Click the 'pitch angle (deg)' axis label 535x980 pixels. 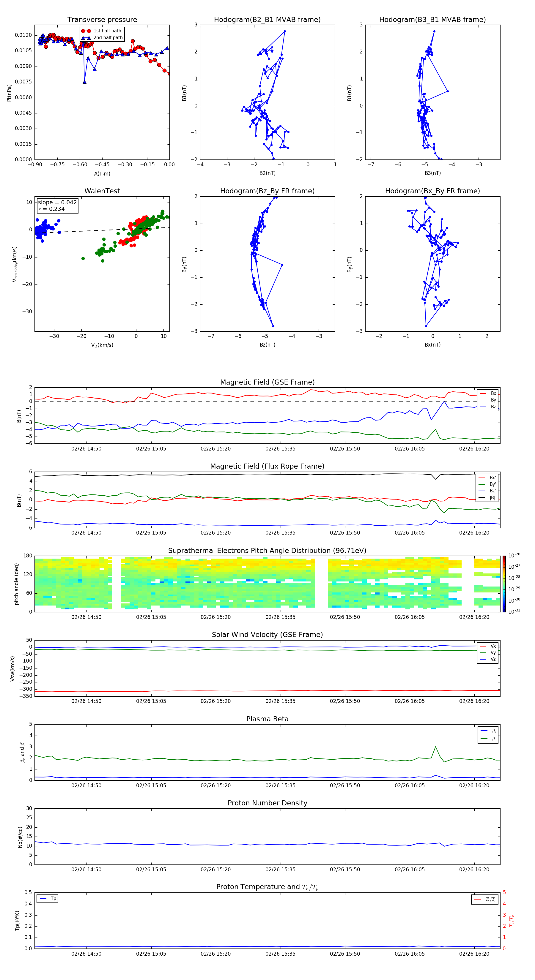coord(16,584)
